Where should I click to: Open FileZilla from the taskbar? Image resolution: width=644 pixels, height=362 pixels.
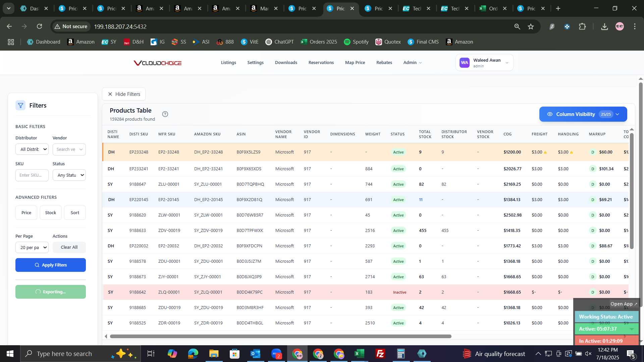(x=380, y=354)
